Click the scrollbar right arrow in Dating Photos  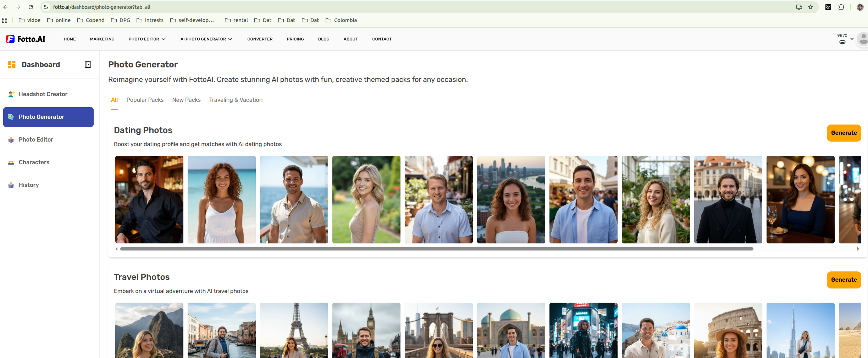(x=858, y=249)
